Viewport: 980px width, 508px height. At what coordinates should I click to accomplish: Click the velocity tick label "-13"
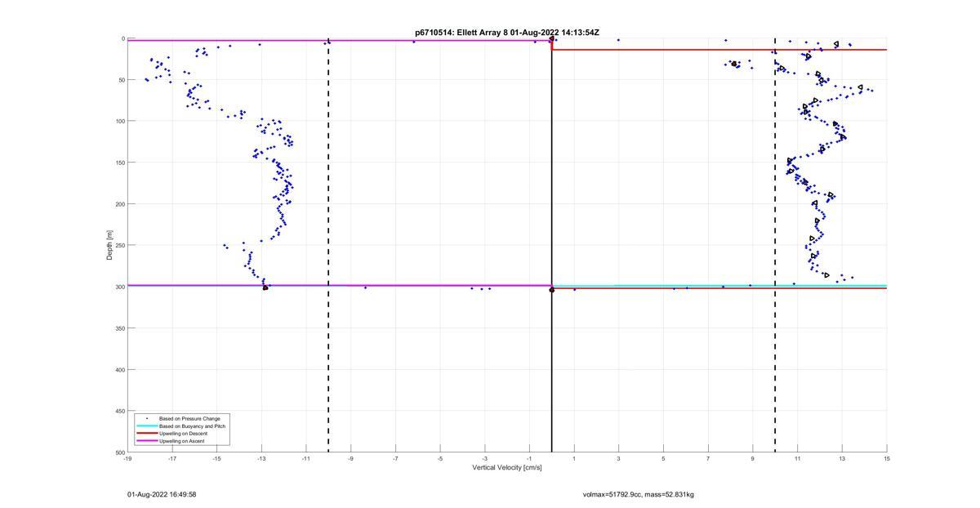[261, 458]
